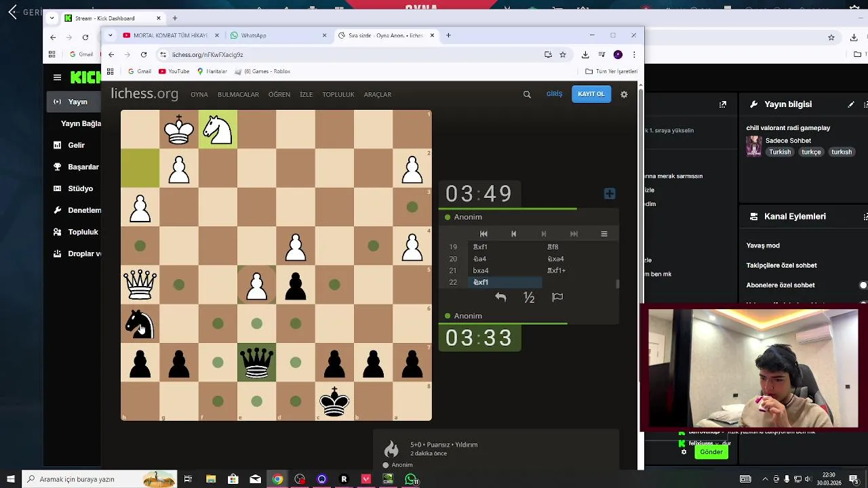Select the white knight next to the king
The height and width of the screenshot is (488, 868).
click(x=218, y=129)
